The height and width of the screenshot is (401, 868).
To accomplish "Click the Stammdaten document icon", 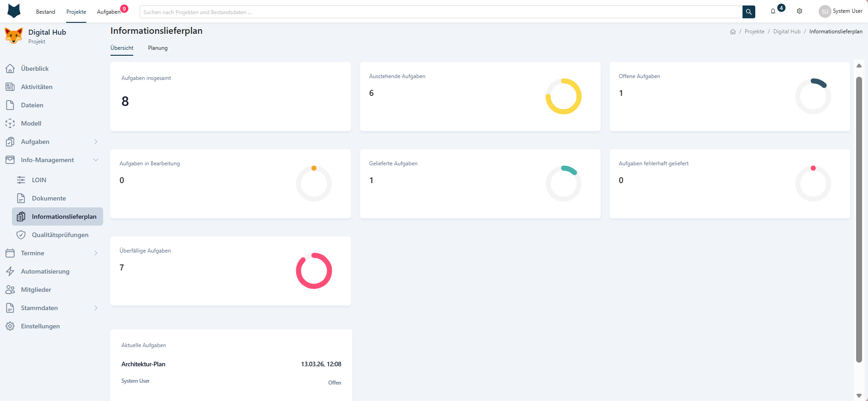I will (10, 308).
